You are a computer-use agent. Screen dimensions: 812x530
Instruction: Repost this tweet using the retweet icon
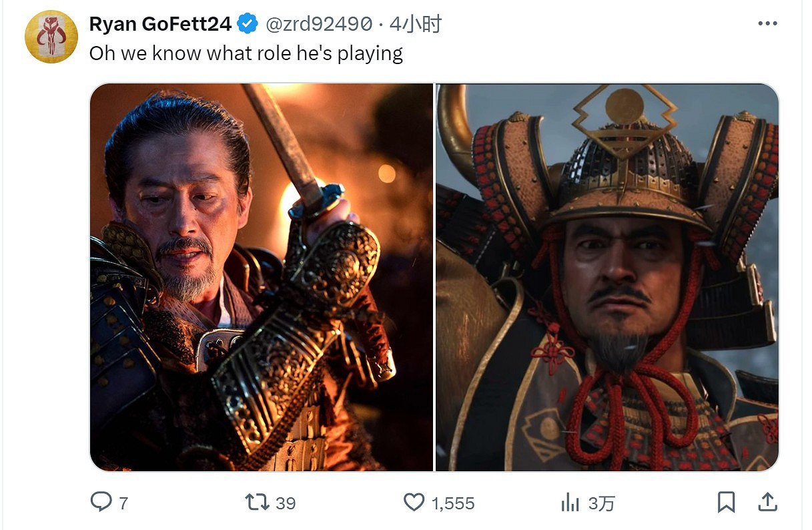[257, 502]
